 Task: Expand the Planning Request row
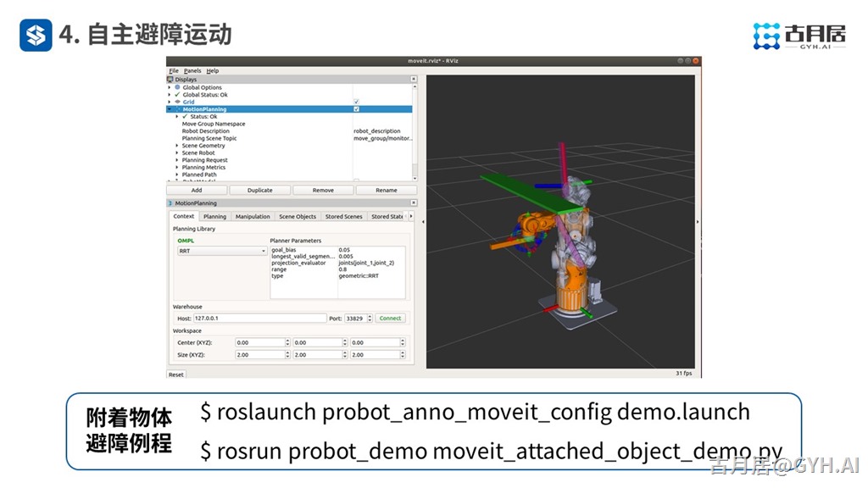pyautogui.click(x=177, y=160)
